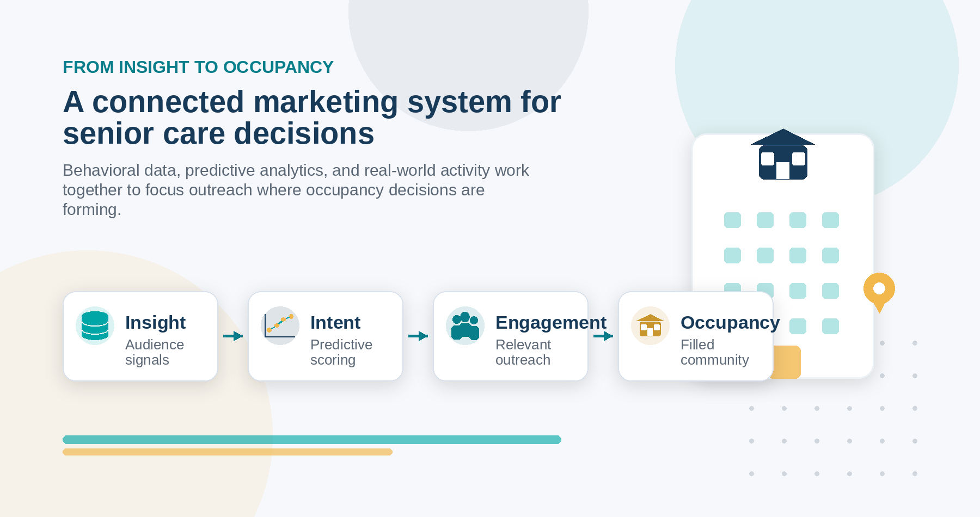Click the Engagement people group icon
Image resolution: width=980 pixels, height=517 pixels.
click(465, 325)
